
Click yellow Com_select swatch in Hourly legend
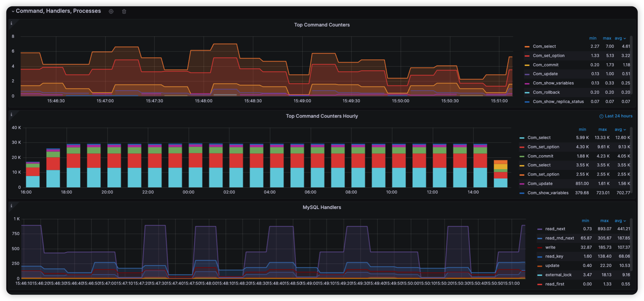click(522, 165)
